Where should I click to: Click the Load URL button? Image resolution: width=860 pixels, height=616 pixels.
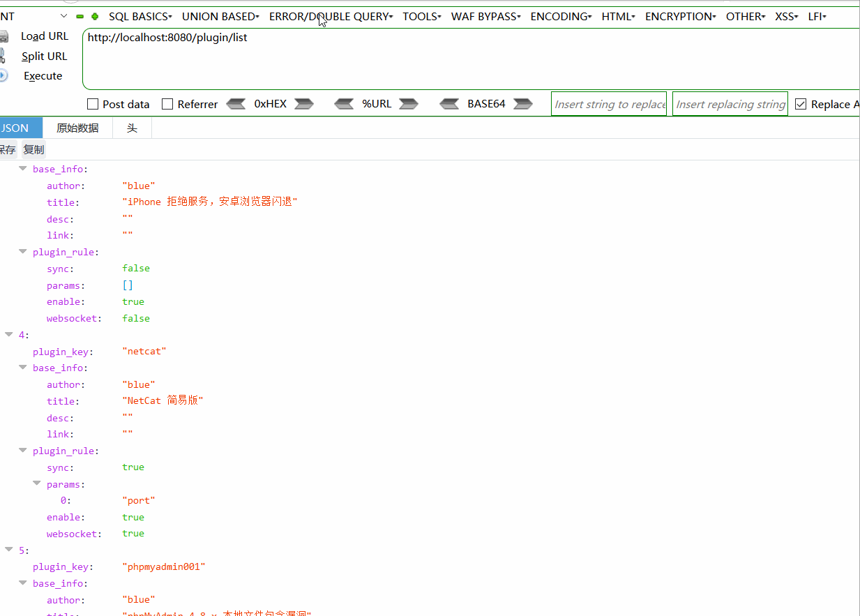[x=45, y=36]
